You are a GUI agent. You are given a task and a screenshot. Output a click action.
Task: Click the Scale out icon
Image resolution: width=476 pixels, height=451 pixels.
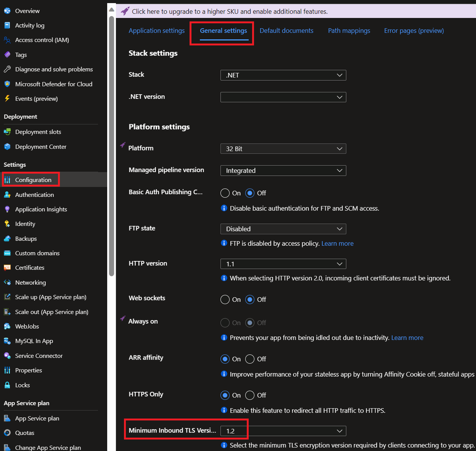pyautogui.click(x=7, y=312)
